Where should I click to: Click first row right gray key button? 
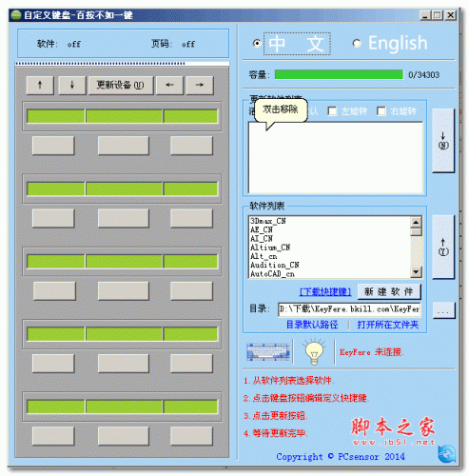pyautogui.click(x=191, y=146)
